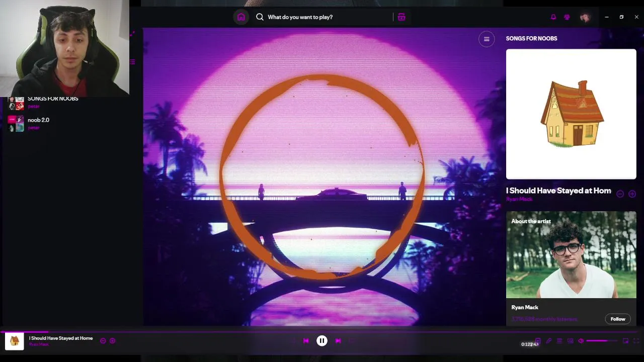Open the play queue icon

[559, 341]
